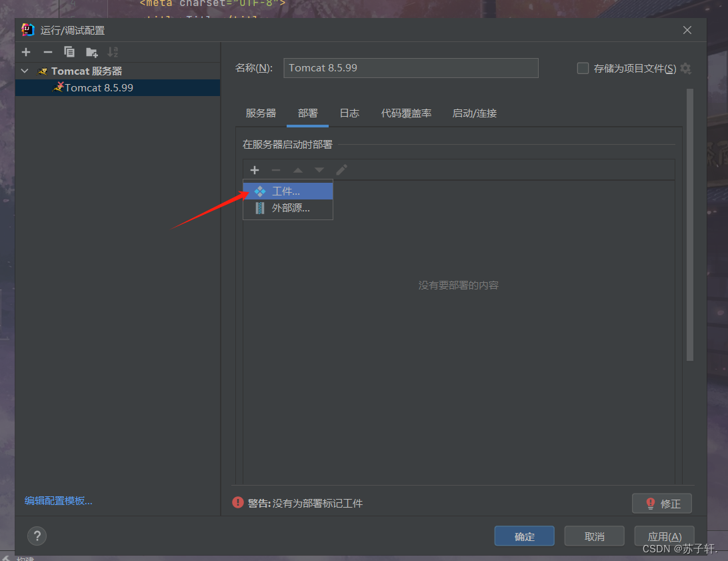Click the 修正 fix button
The width and height of the screenshot is (728, 561).
point(661,504)
